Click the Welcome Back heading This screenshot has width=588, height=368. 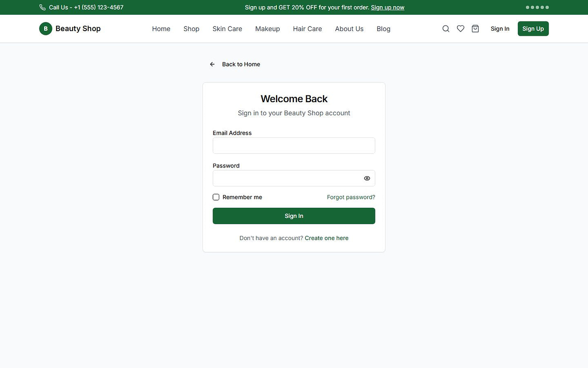(x=294, y=99)
